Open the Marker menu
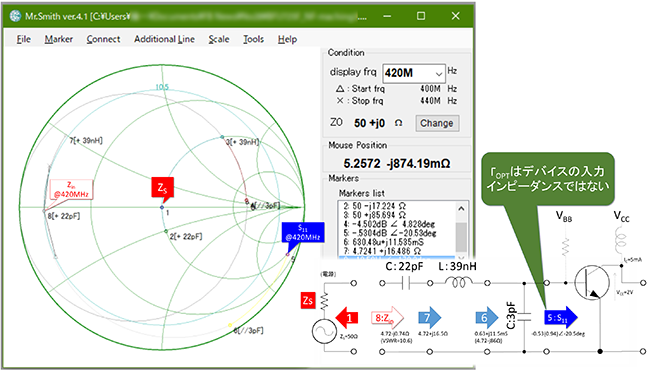Viewport: 660px width, 371px height. point(59,39)
